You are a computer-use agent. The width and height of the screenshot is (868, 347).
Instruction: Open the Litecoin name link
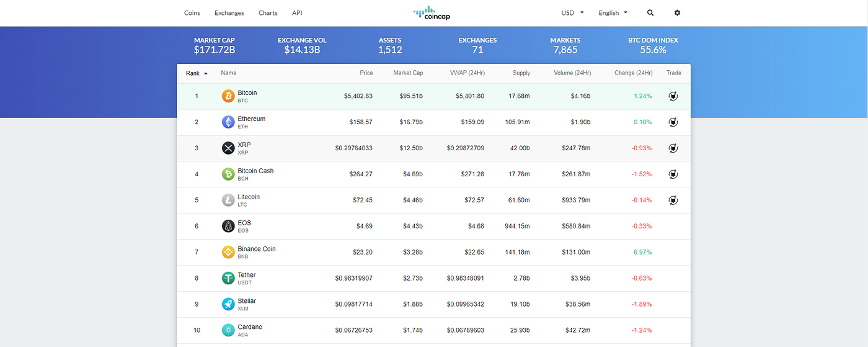[249, 197]
